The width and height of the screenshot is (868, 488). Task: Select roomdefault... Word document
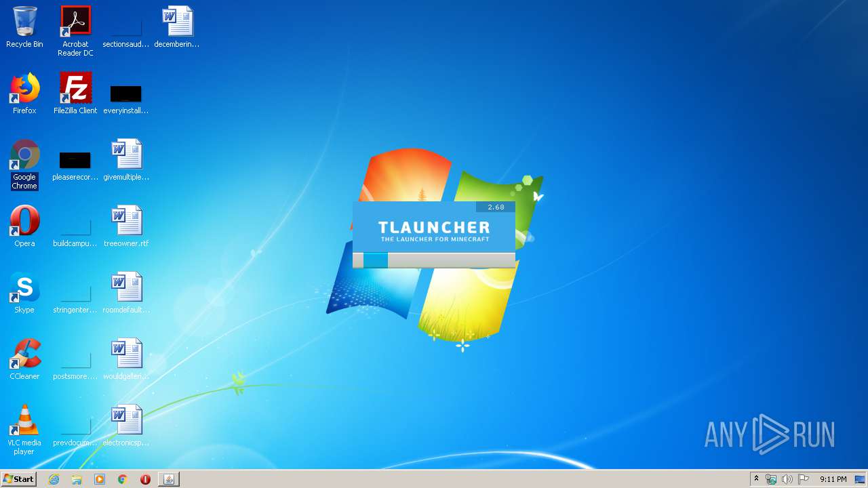tap(126, 293)
